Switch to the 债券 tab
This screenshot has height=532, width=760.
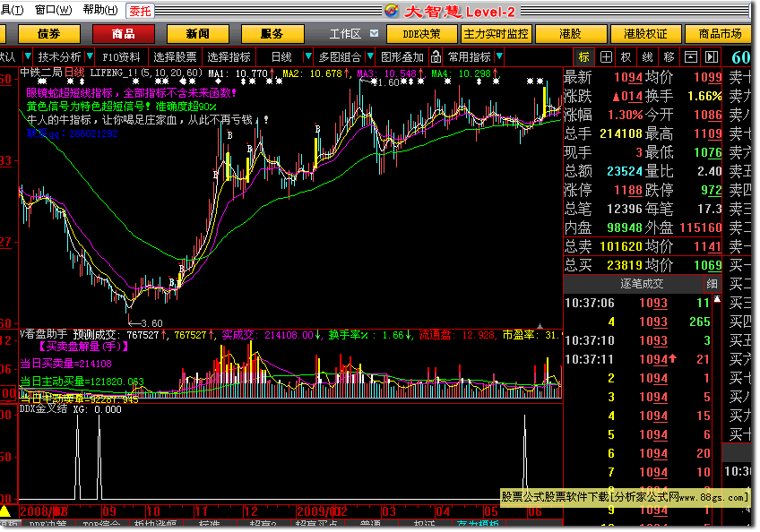click(x=49, y=34)
